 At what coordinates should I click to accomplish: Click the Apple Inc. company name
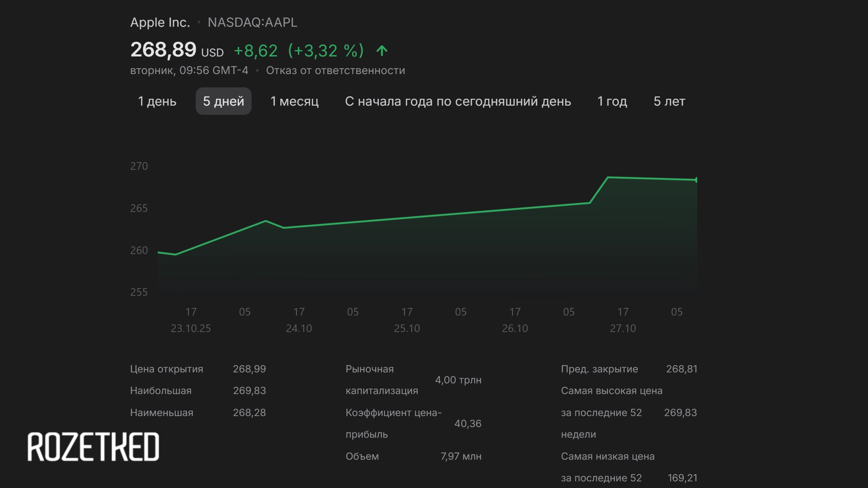160,22
